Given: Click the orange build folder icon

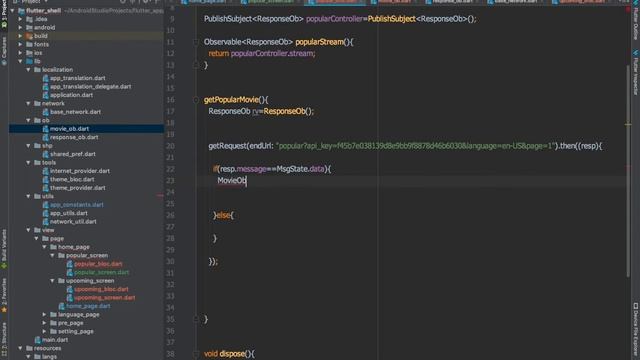Looking at the screenshot, I should (29, 36).
